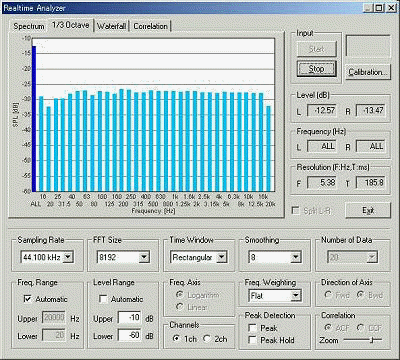Click the Exit button
400x360 pixels.
click(x=368, y=210)
